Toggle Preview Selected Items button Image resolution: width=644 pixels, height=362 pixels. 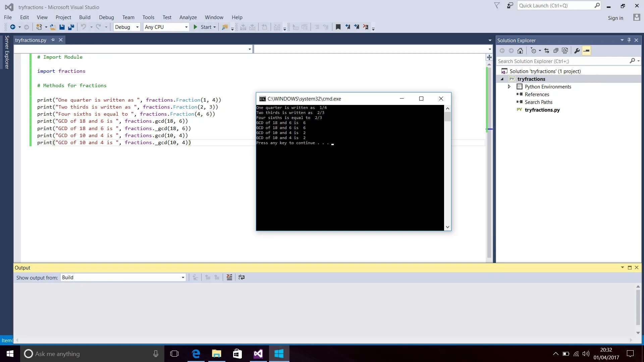586,51
